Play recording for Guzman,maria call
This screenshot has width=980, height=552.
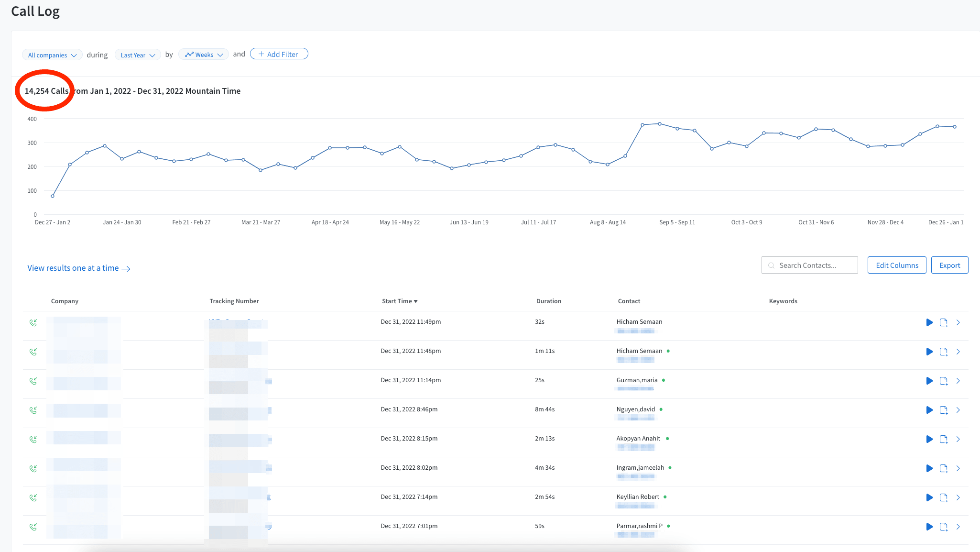tap(929, 381)
